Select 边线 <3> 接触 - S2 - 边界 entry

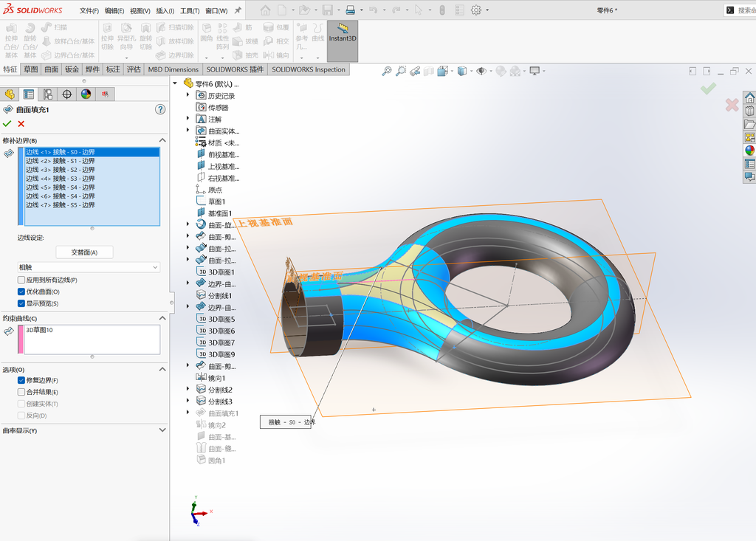pyautogui.click(x=92, y=170)
